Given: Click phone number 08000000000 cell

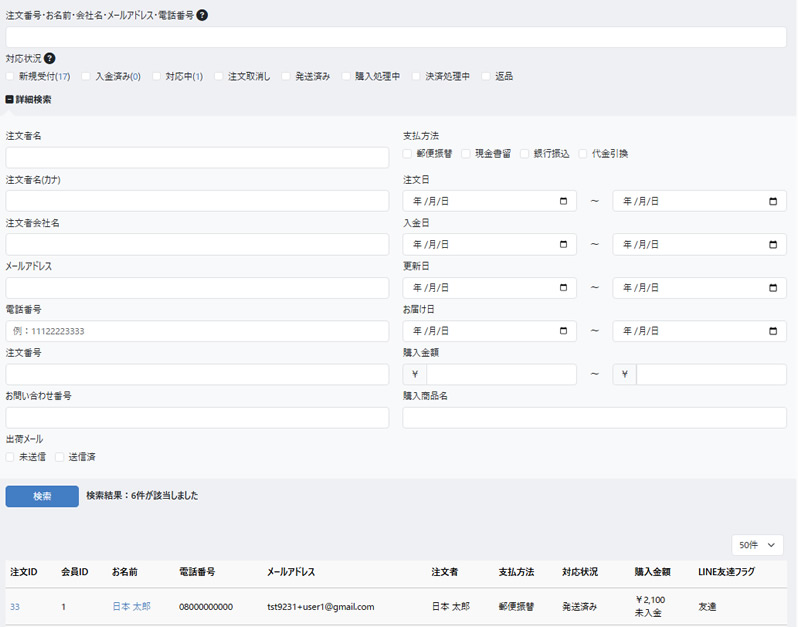Looking at the screenshot, I should coord(206,607).
